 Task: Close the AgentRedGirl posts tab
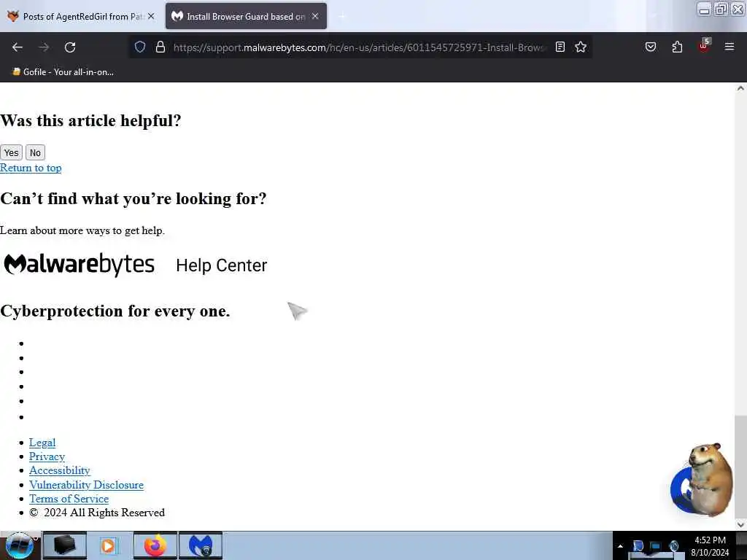[x=151, y=16]
